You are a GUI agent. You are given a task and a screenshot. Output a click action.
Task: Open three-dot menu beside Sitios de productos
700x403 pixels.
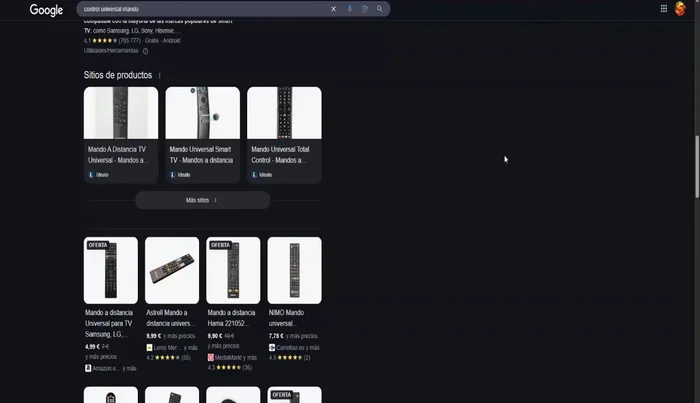click(159, 75)
